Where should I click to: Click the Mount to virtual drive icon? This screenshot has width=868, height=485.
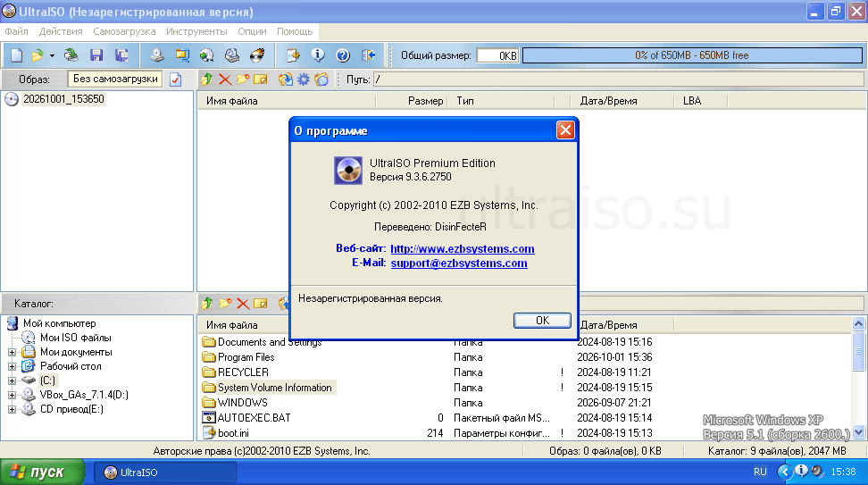[x=232, y=55]
